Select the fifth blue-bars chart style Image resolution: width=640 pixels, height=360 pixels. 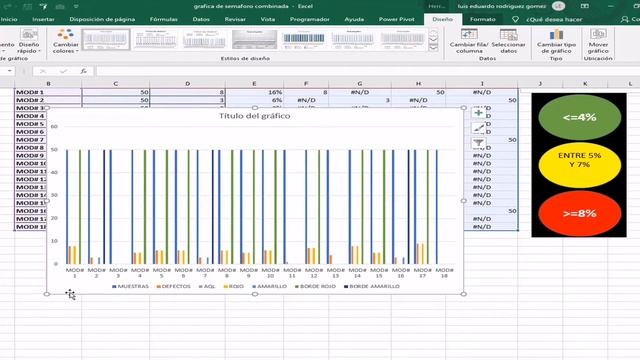304,40
